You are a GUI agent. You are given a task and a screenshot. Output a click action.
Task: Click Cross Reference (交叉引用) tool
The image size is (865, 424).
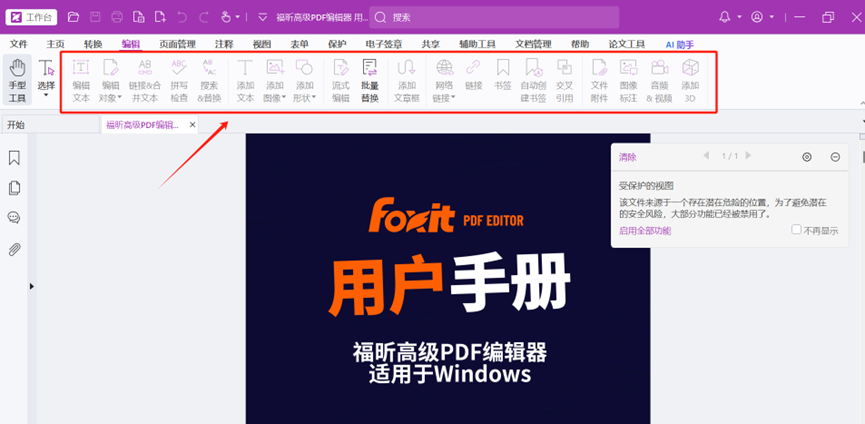pos(564,81)
